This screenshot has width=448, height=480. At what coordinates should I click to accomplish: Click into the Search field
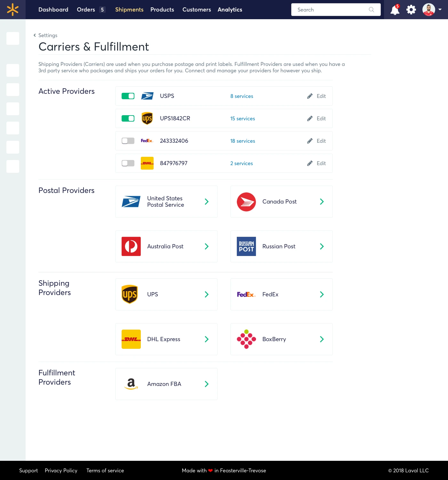point(331,10)
